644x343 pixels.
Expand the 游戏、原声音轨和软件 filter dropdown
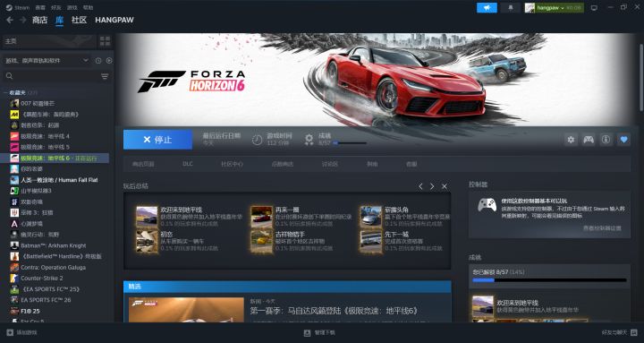tap(46, 61)
